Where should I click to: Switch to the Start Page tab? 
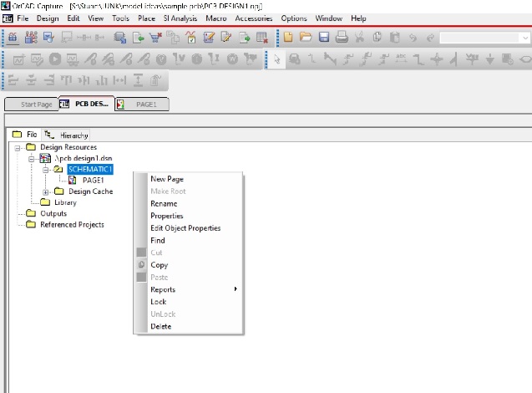click(x=38, y=105)
